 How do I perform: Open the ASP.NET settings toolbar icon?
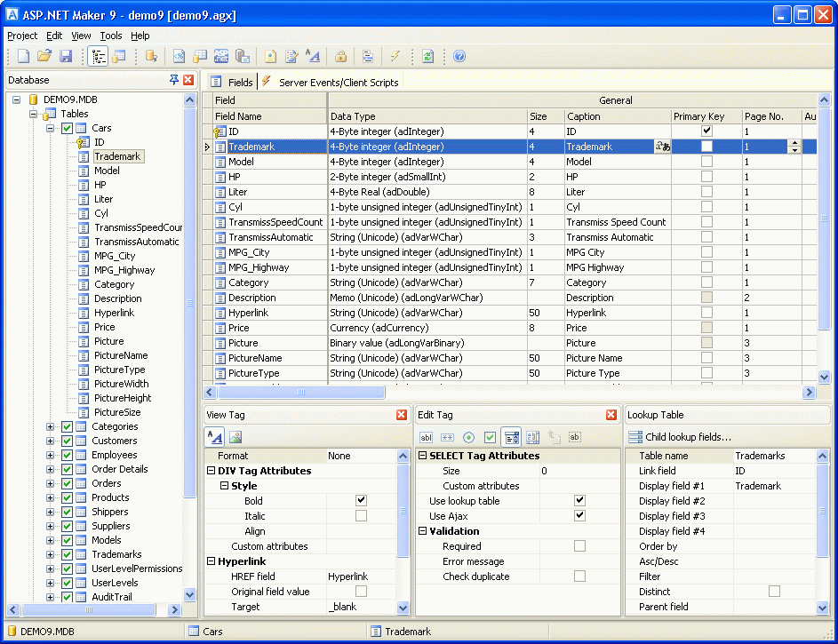(x=220, y=56)
